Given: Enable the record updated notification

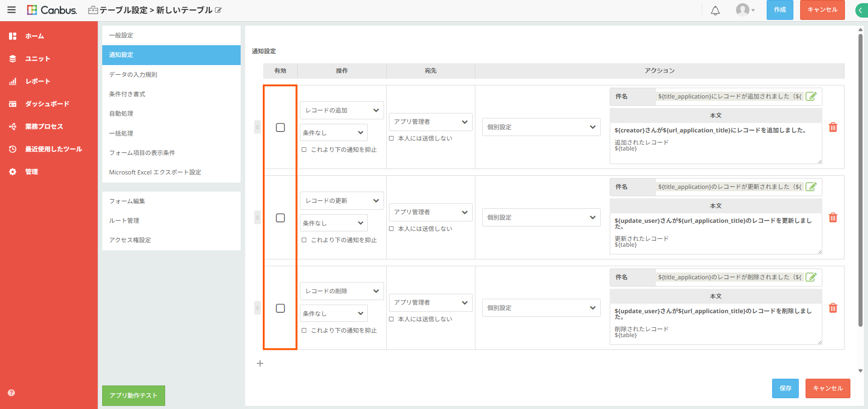Looking at the screenshot, I should pyautogui.click(x=280, y=218).
